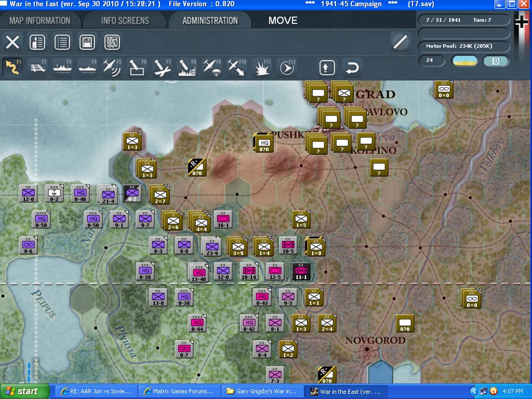Image resolution: width=532 pixels, height=399 pixels.
Task: Click War in the East taskbar button
Action: click(345, 392)
